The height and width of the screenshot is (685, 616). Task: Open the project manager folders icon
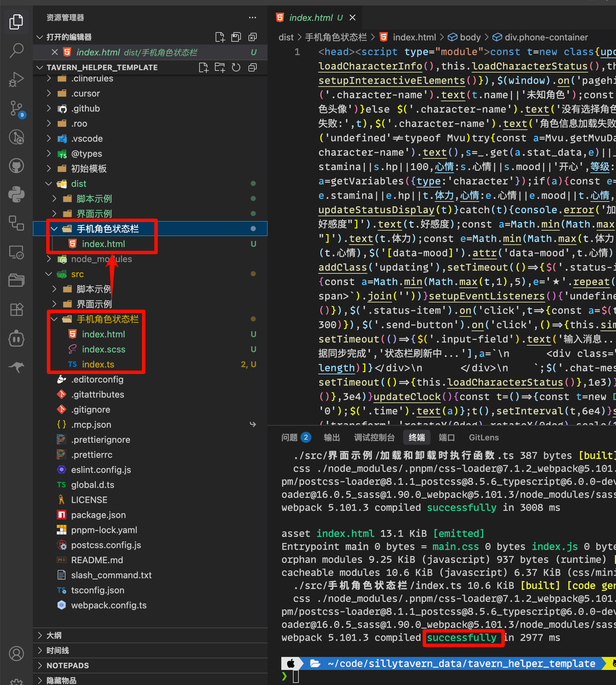pyautogui.click(x=16, y=281)
